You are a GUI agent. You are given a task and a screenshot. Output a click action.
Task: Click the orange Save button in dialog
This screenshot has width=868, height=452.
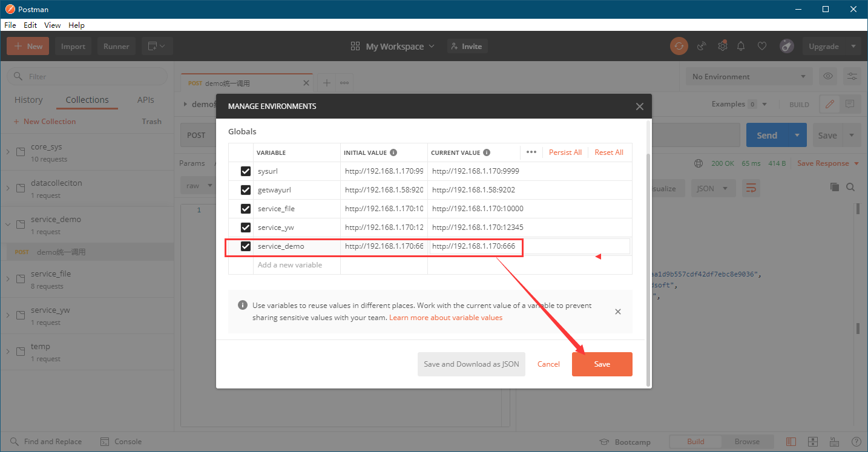(x=602, y=364)
